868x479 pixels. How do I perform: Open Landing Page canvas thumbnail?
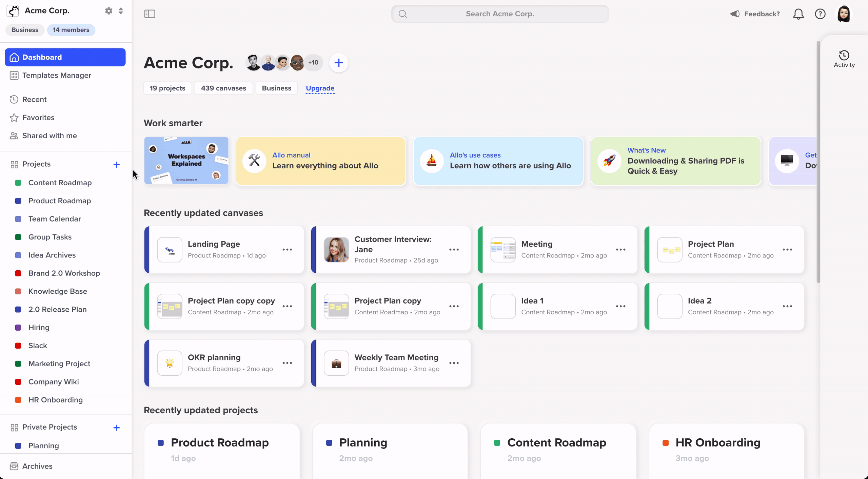(170, 250)
